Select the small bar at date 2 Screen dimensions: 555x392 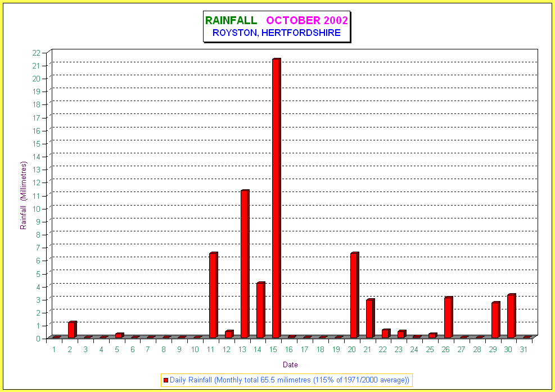72,330
